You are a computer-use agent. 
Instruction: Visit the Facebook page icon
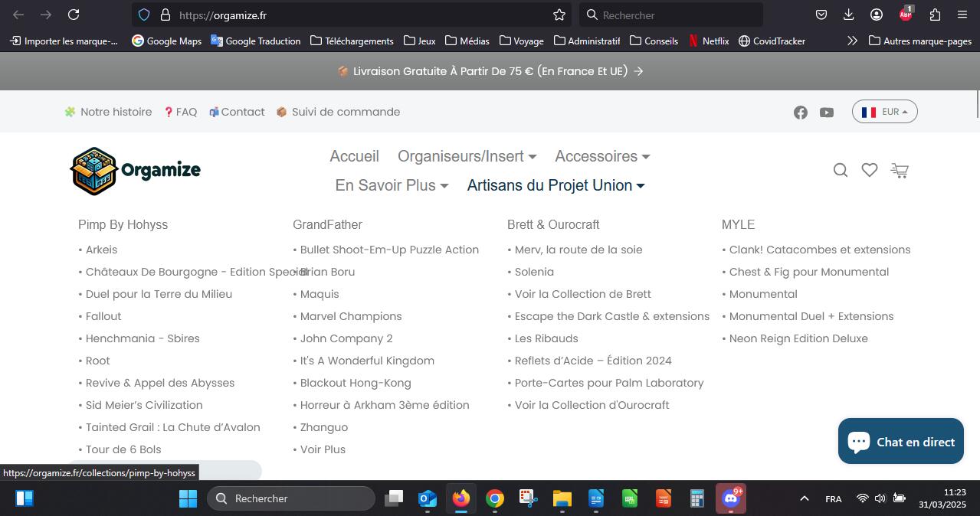[801, 113]
